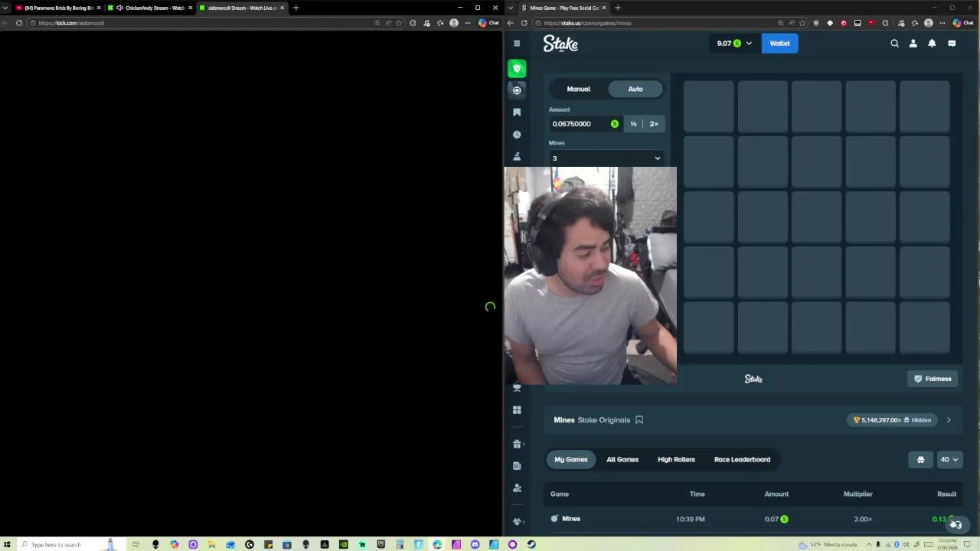Switch to the ChickenAndy Stream tab

(x=149, y=8)
